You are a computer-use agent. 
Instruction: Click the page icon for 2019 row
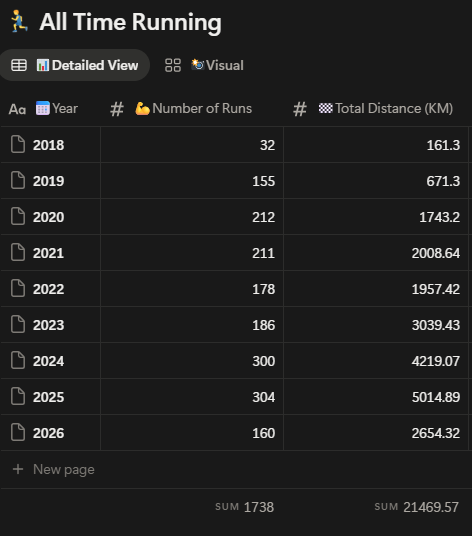click(x=18, y=180)
